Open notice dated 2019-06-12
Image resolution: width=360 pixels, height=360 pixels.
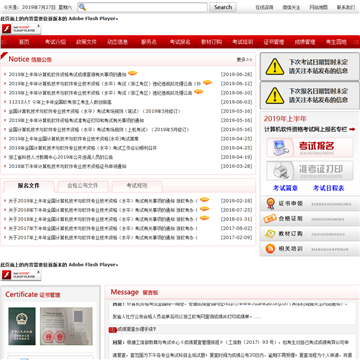pos(105,84)
